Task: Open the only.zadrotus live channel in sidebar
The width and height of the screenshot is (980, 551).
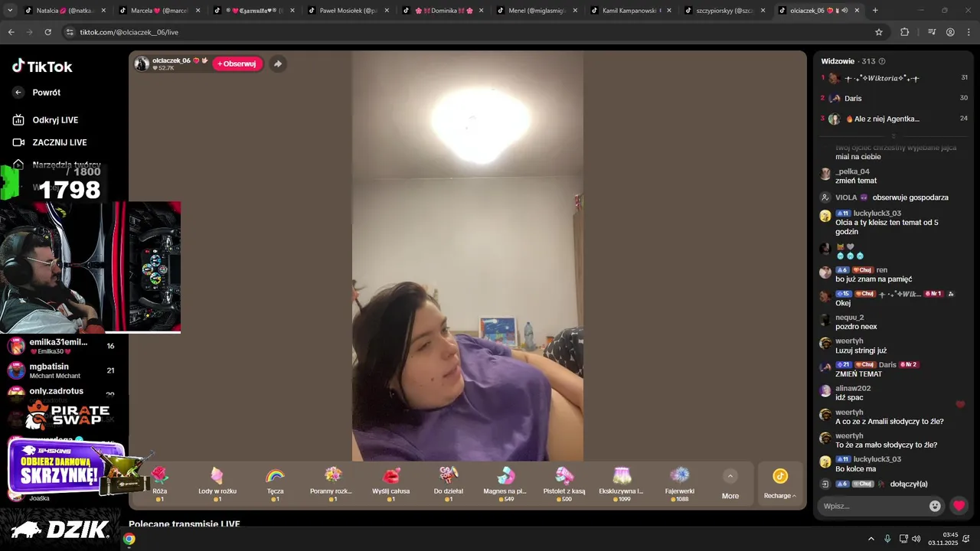Action: [61, 393]
